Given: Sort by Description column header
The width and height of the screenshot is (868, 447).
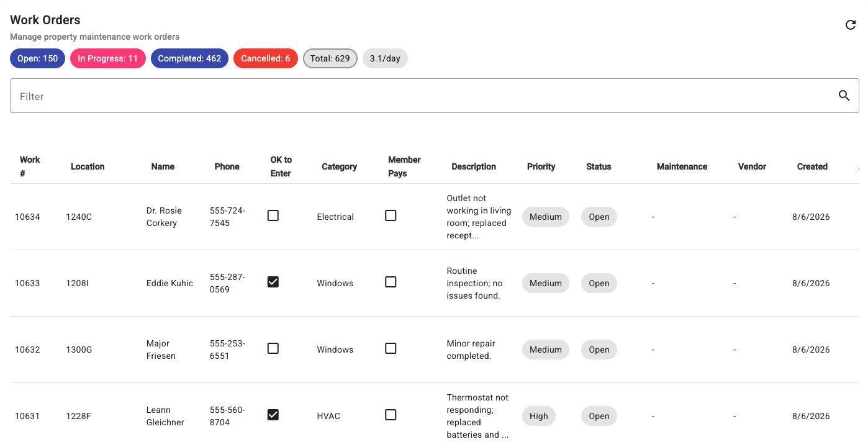Looking at the screenshot, I should pos(474,166).
